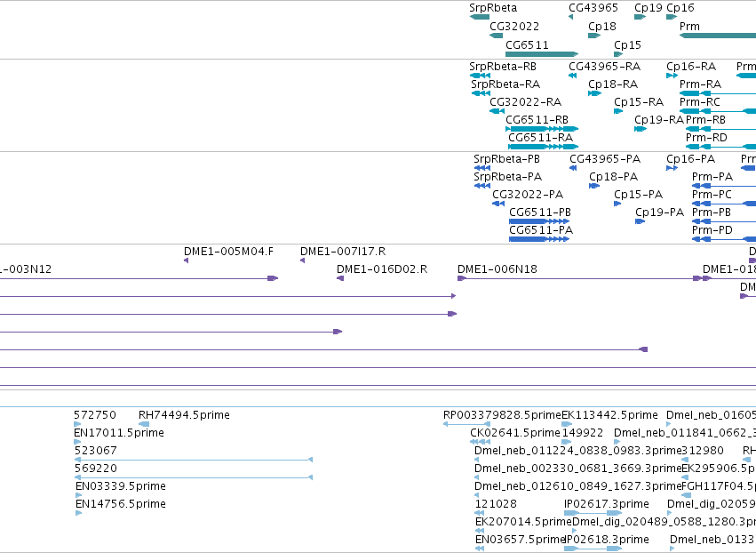The width and height of the screenshot is (756, 553).
Task: Select EST EN17011.5prime
Action: [x=119, y=433]
